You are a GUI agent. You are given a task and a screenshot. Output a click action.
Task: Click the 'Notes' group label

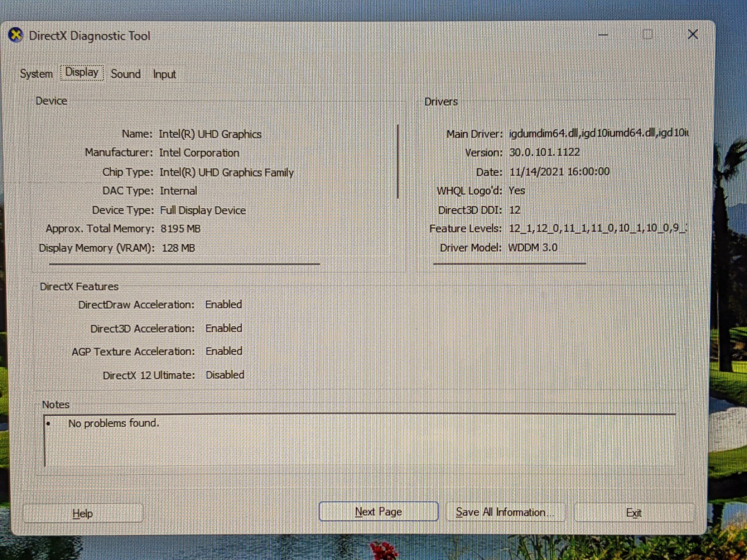point(56,405)
